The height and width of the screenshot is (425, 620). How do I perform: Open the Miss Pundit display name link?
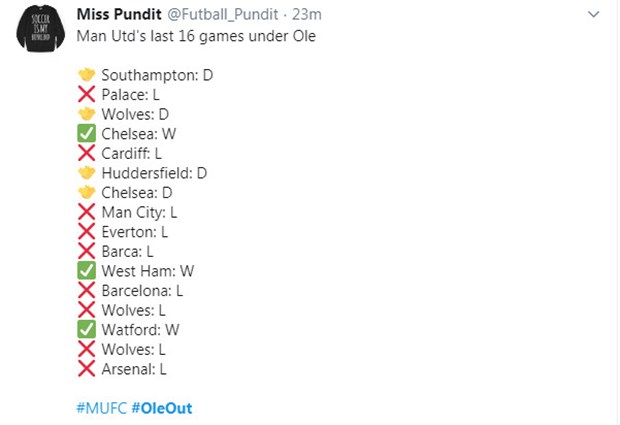[119, 15]
